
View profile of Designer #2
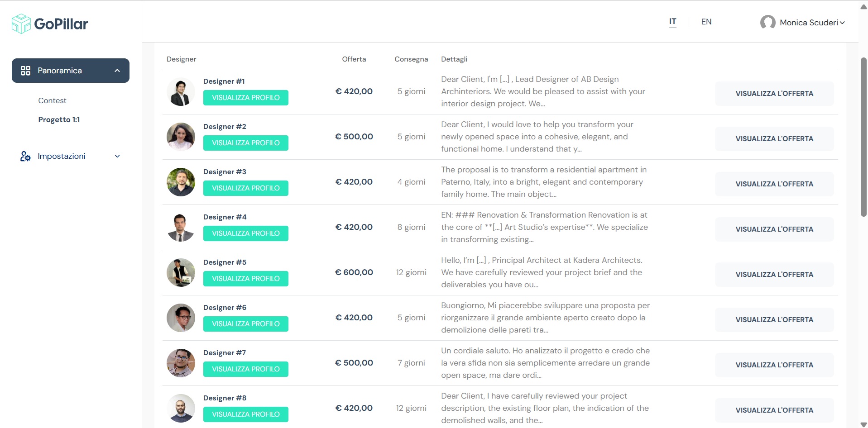coord(246,143)
